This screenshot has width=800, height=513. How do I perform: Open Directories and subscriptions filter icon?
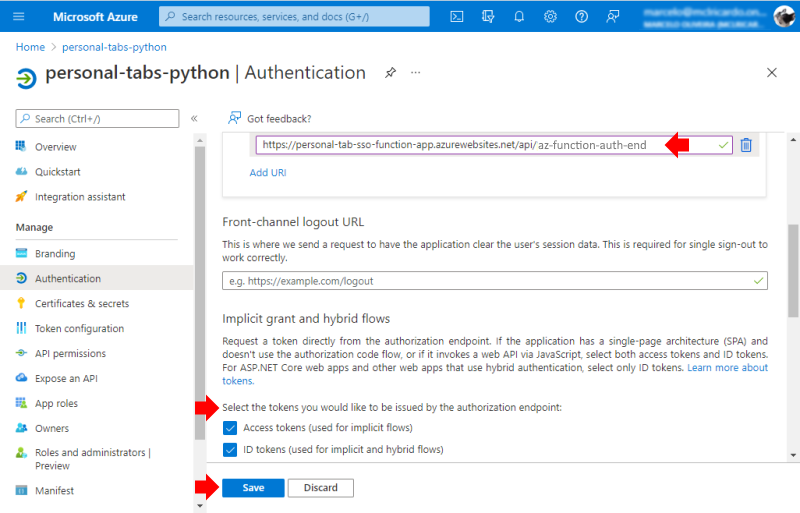[x=488, y=16]
